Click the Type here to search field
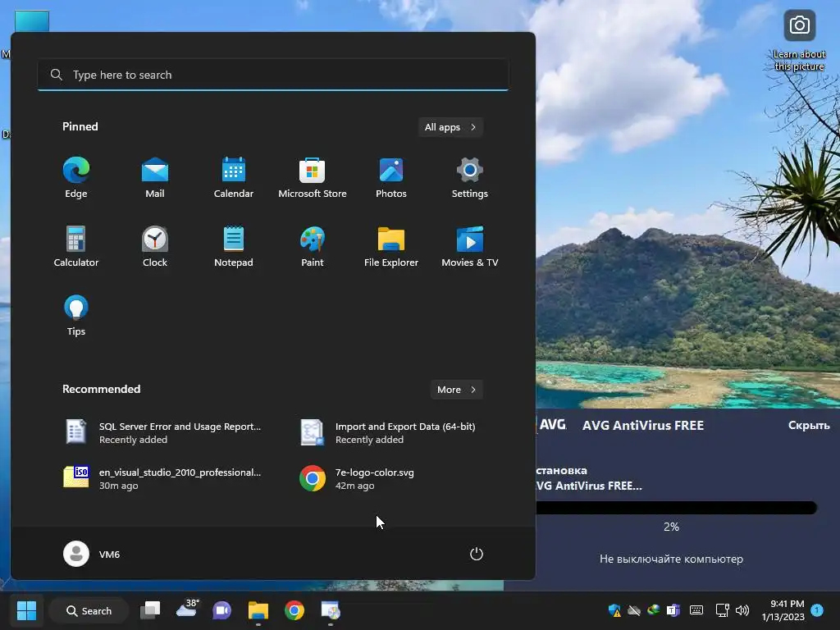Image resolution: width=840 pixels, height=630 pixels. coord(273,75)
